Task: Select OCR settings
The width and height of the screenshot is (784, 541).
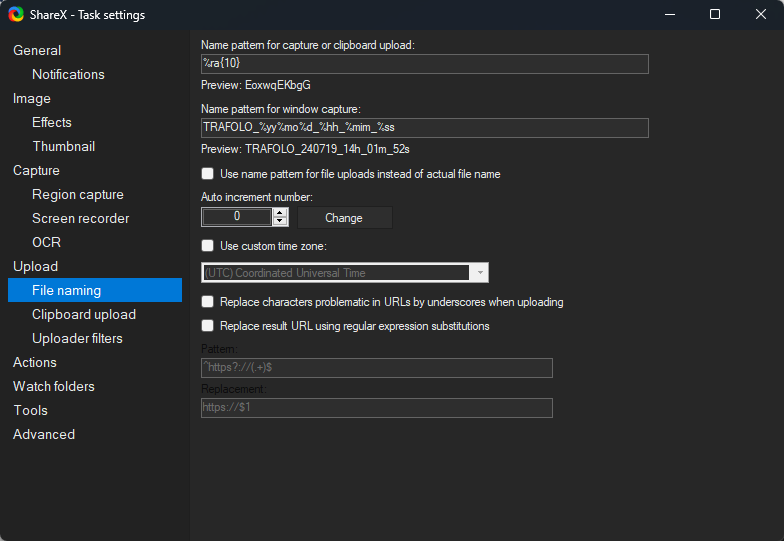Action: coord(46,242)
